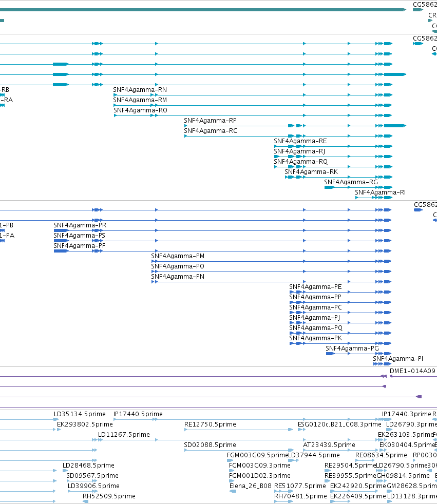Click the RE08634.5prime EST label
The width and height of the screenshot is (437, 504).
coord(381,455)
